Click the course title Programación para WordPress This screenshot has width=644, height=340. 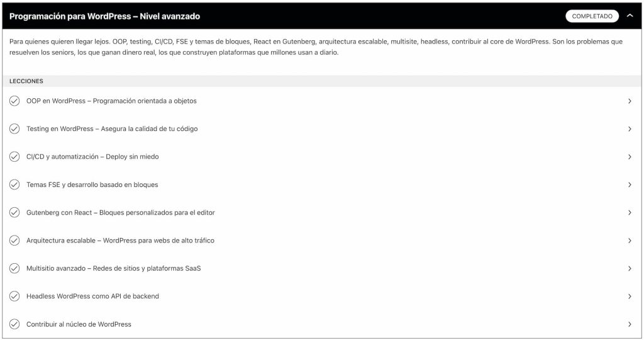pos(104,16)
